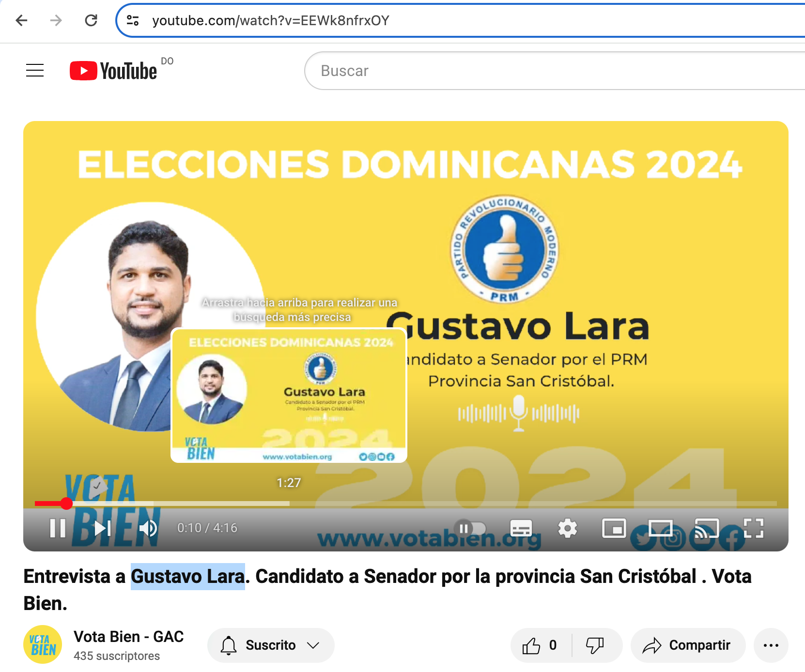Image resolution: width=805 pixels, height=672 pixels.
Task: Open the Vota Bien - GAC channel name
Action: [x=129, y=637]
